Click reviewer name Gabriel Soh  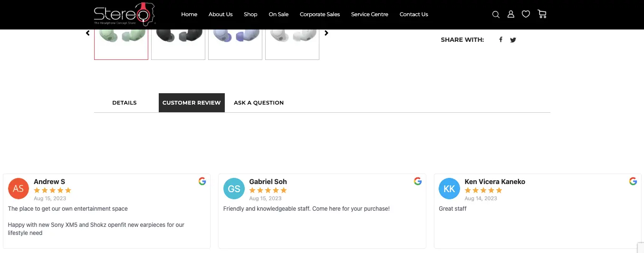tap(268, 182)
